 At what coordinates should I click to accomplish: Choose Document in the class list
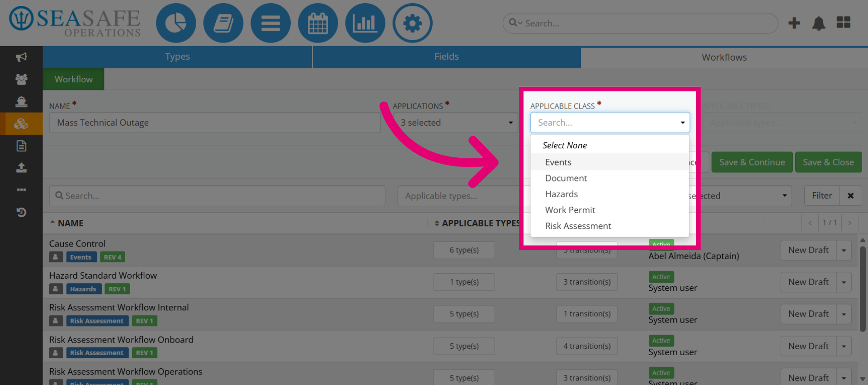610,178
